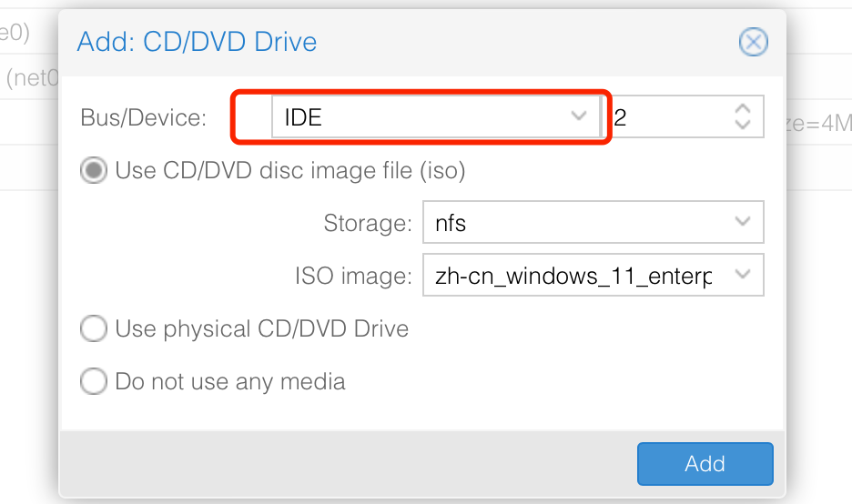Click the 'Use physical CD/DVD Drive' label text
This screenshot has height=504, width=852.
tap(262, 328)
